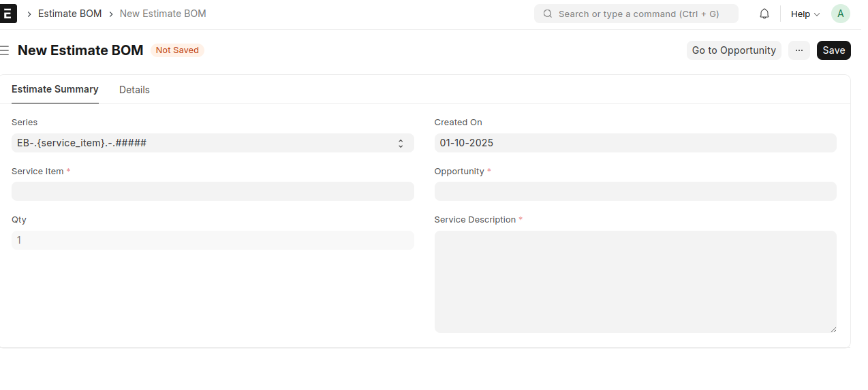Viewport: 868px width, 390px height.
Task: Click the search command bar
Action: [x=640, y=14]
